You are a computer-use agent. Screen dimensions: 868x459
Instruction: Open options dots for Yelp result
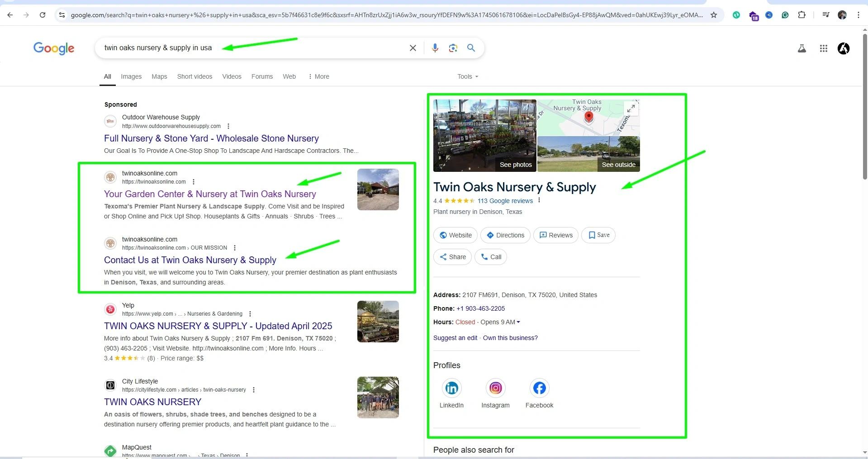click(x=250, y=314)
